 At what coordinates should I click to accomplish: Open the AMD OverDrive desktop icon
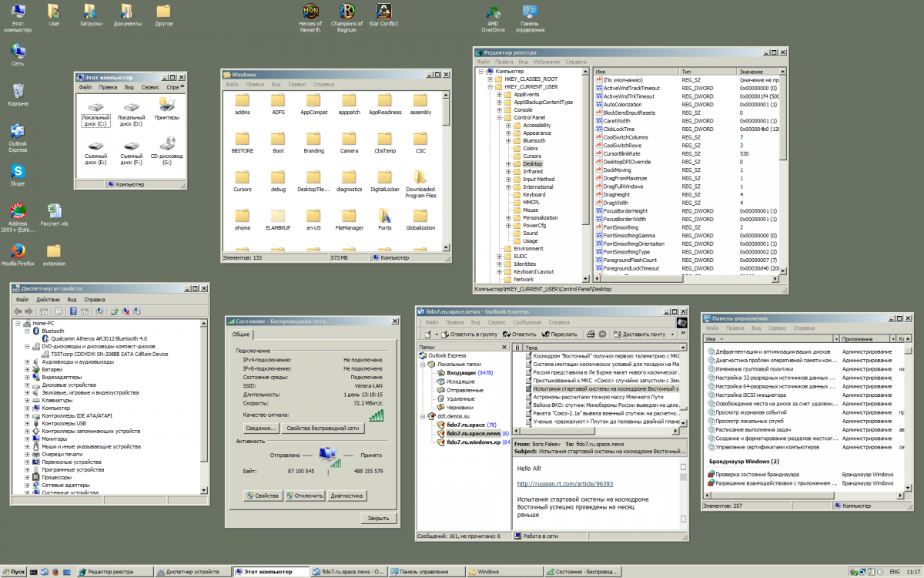click(x=493, y=12)
